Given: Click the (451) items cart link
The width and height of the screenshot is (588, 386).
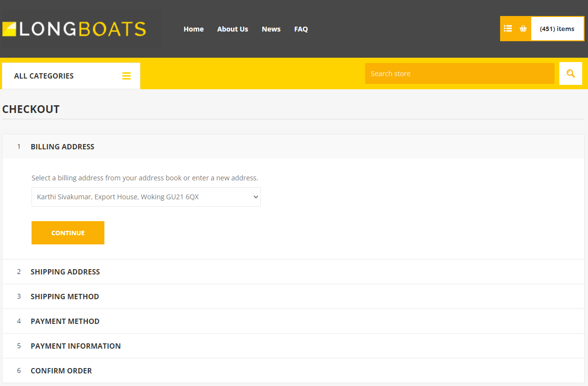Looking at the screenshot, I should pos(557,29).
